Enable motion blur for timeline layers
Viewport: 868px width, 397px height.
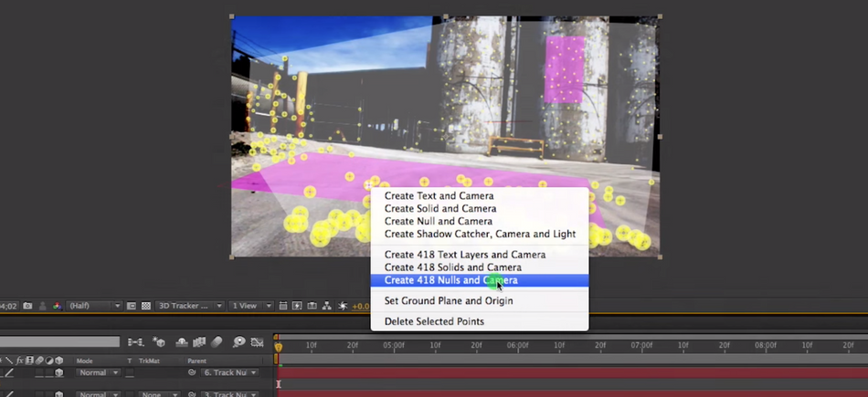tap(217, 342)
